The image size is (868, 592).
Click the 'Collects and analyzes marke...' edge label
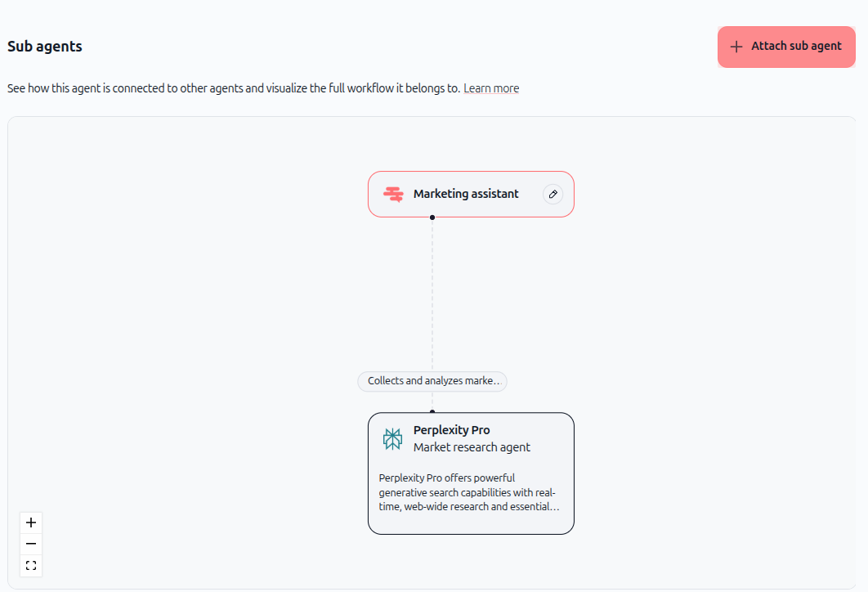click(432, 381)
